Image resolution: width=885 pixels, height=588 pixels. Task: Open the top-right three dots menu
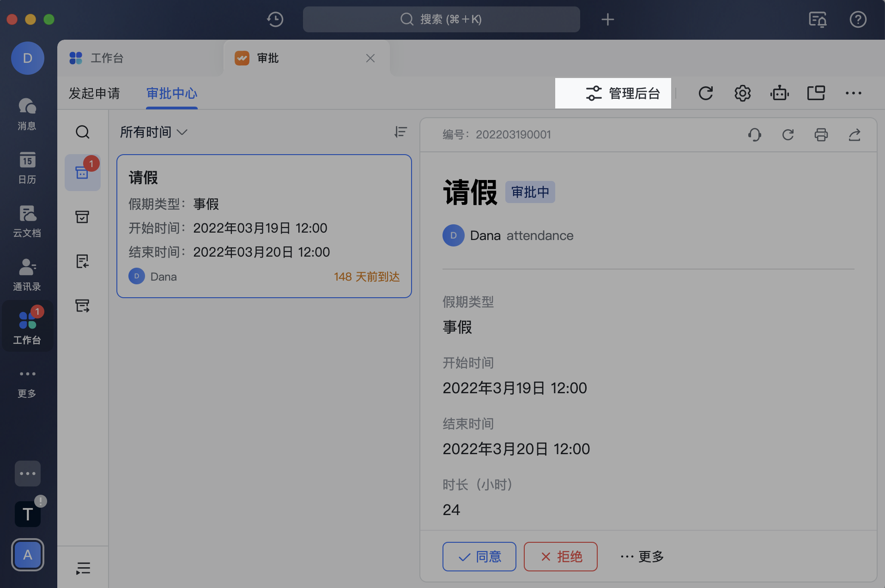coord(853,93)
